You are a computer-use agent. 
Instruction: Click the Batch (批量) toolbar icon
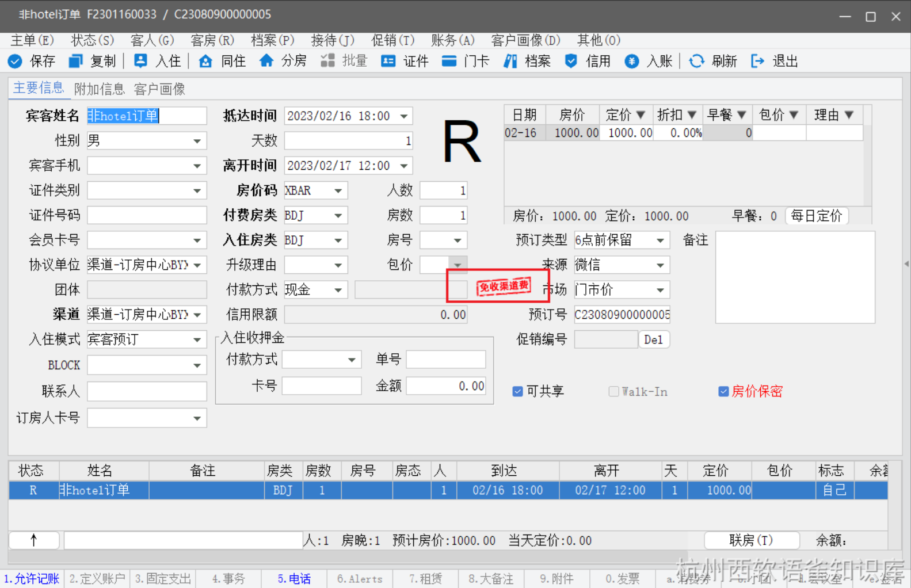point(327,61)
